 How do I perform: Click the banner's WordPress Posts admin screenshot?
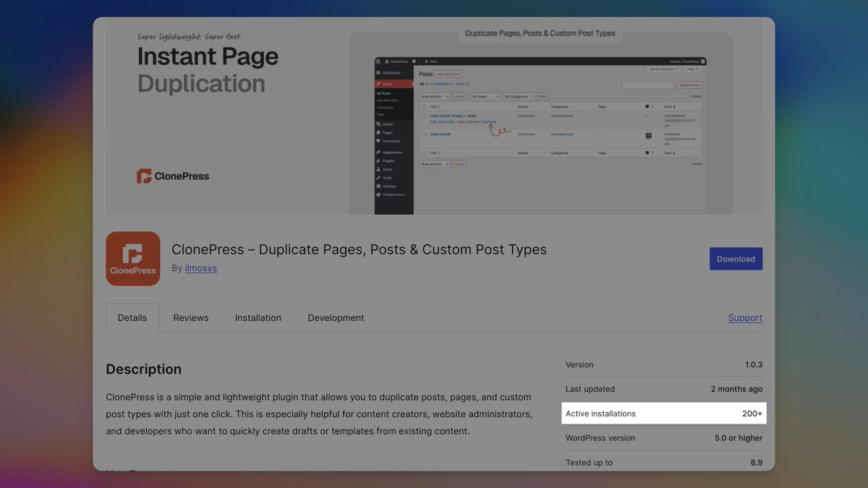click(x=540, y=136)
